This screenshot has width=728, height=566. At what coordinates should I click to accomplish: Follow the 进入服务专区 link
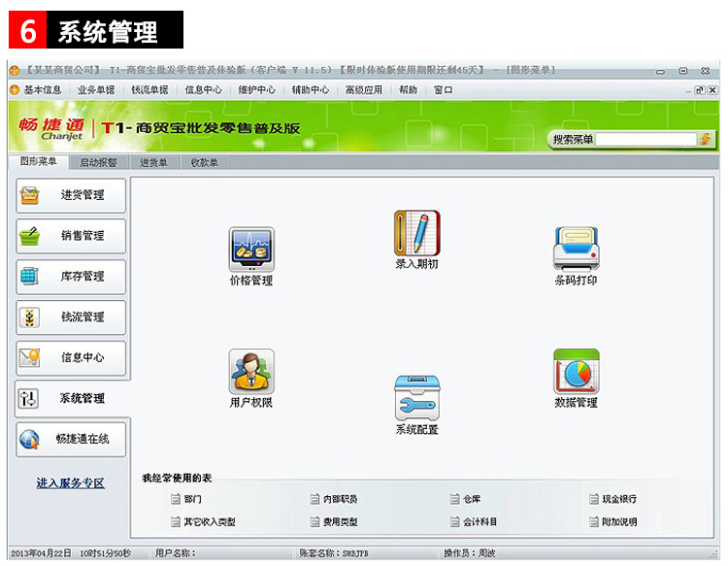pos(71,483)
